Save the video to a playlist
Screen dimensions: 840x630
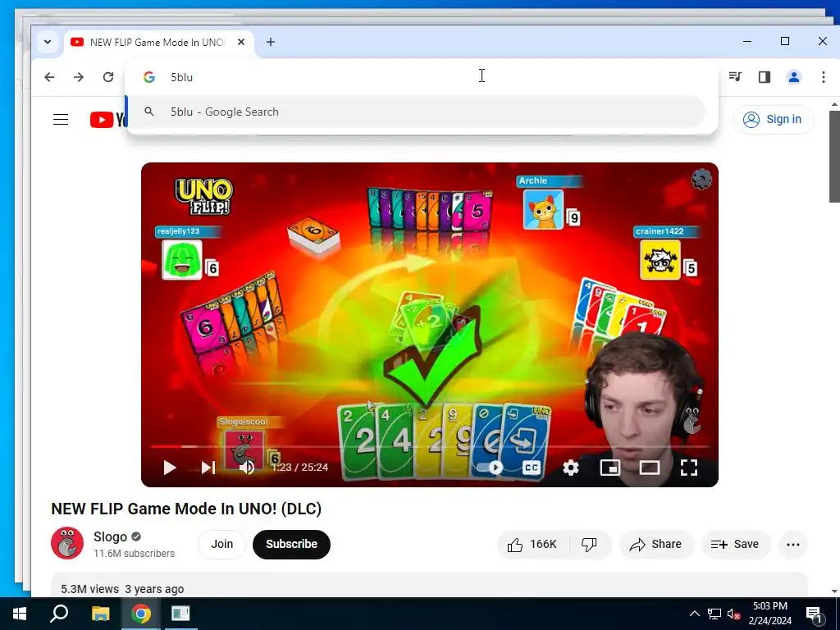tap(735, 545)
